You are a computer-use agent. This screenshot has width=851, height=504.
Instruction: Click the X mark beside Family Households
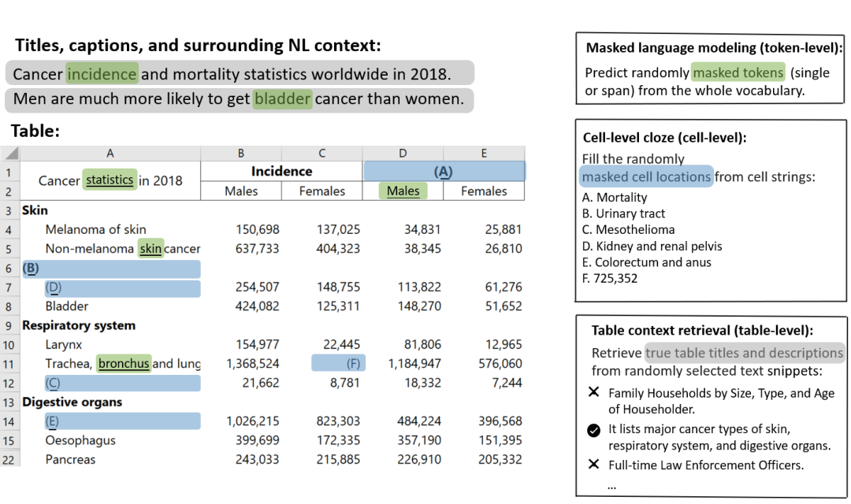pos(594,392)
